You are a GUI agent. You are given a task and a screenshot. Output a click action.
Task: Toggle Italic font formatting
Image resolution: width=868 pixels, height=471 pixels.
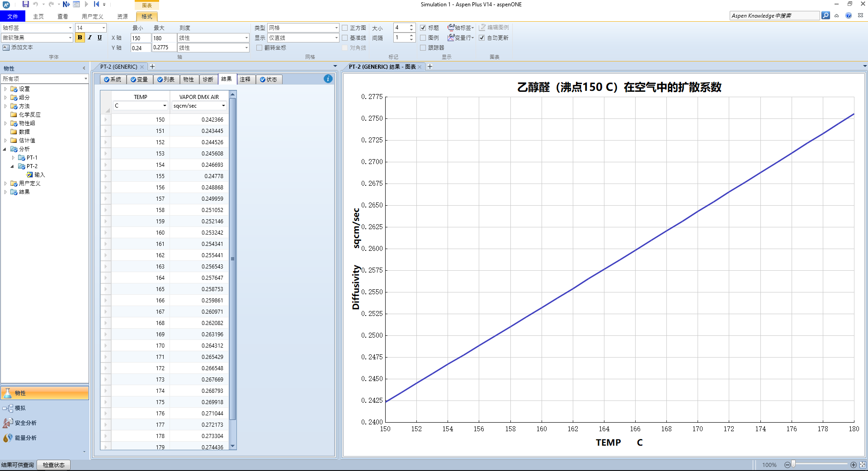90,38
